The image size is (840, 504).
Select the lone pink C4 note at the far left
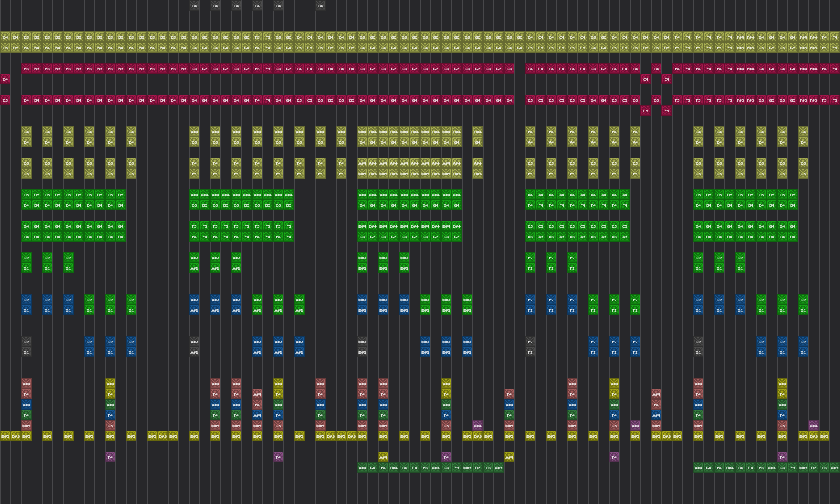[5, 78]
